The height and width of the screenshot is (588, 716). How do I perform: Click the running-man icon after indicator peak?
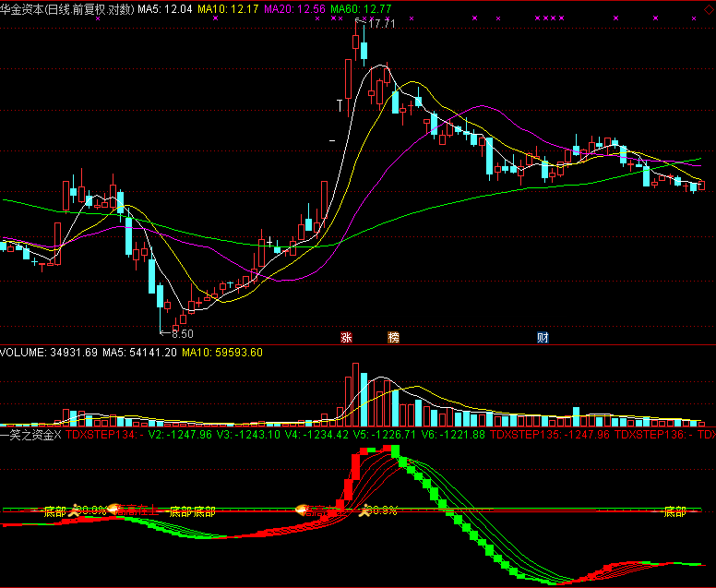coord(364,510)
